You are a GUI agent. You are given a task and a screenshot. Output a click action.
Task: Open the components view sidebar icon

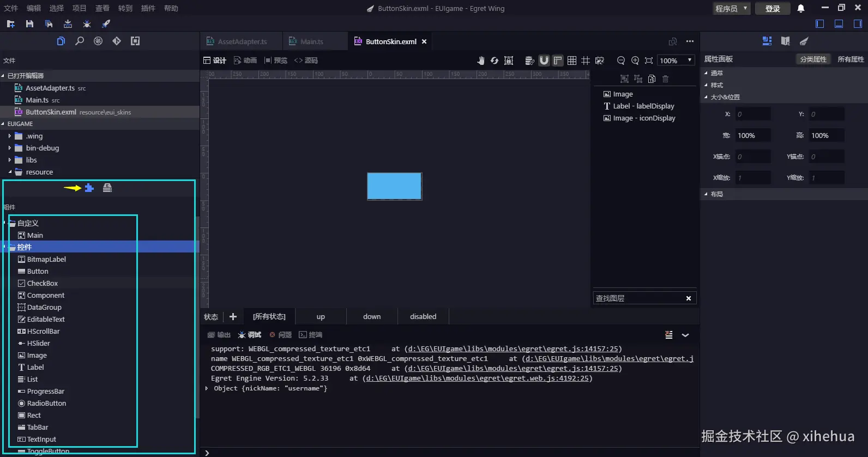(135, 41)
